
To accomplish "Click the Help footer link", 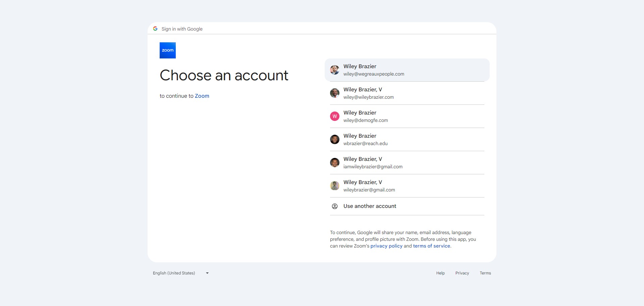I will pos(440,273).
